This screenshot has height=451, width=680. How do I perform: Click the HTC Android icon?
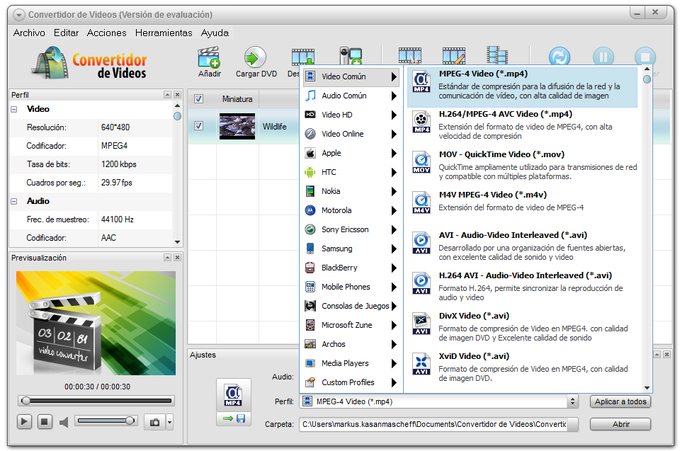310,172
